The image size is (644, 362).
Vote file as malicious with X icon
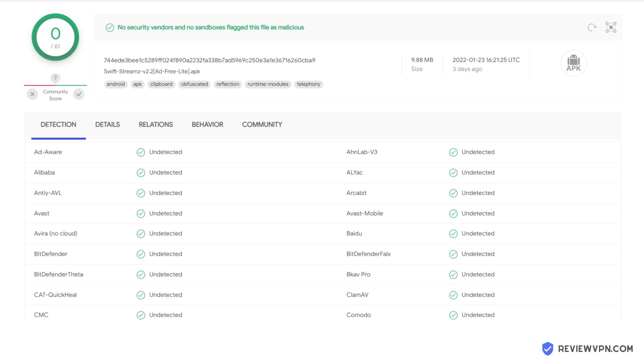33,94
